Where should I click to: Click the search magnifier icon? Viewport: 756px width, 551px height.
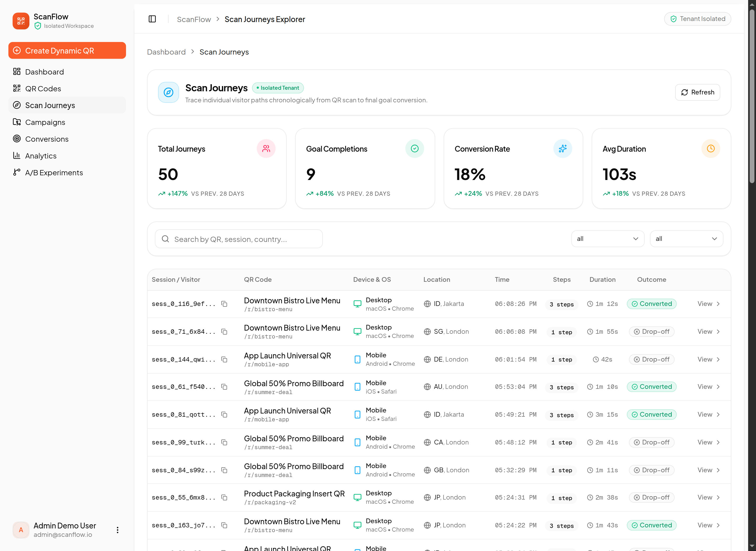click(165, 239)
